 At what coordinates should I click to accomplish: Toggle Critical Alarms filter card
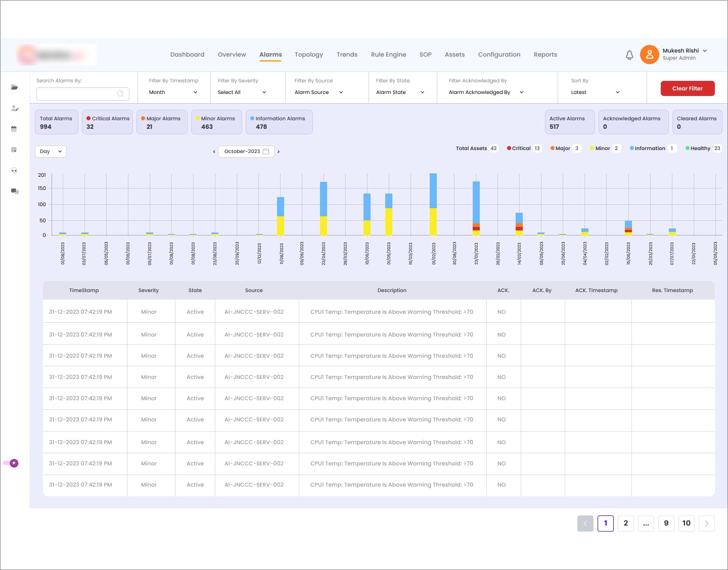coord(107,122)
